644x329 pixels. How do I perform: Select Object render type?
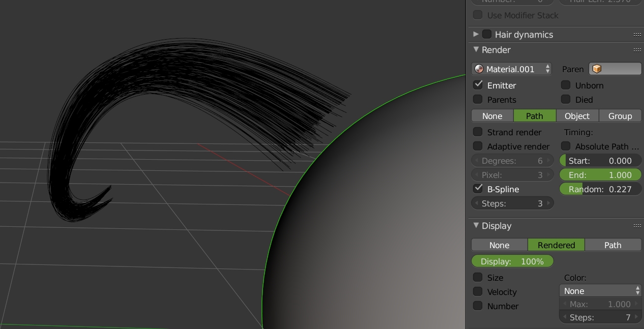(x=577, y=116)
